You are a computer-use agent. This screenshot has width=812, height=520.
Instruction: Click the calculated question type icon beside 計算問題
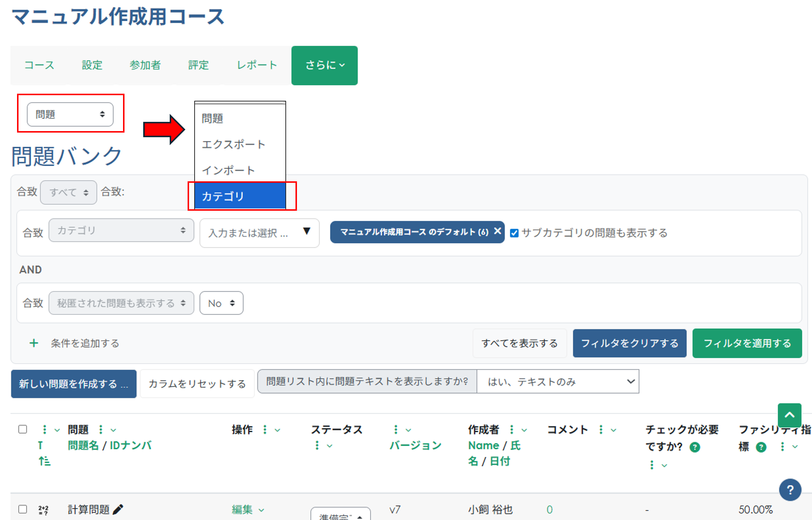tap(43, 509)
